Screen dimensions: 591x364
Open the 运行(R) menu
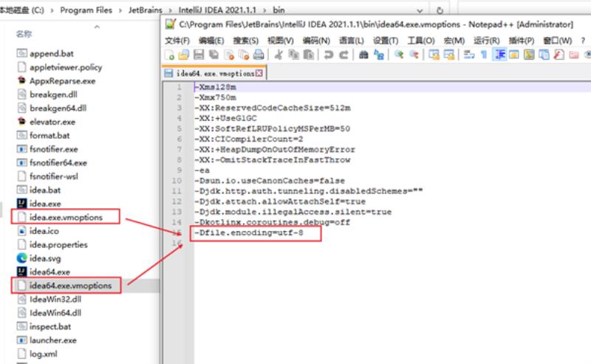(486, 41)
